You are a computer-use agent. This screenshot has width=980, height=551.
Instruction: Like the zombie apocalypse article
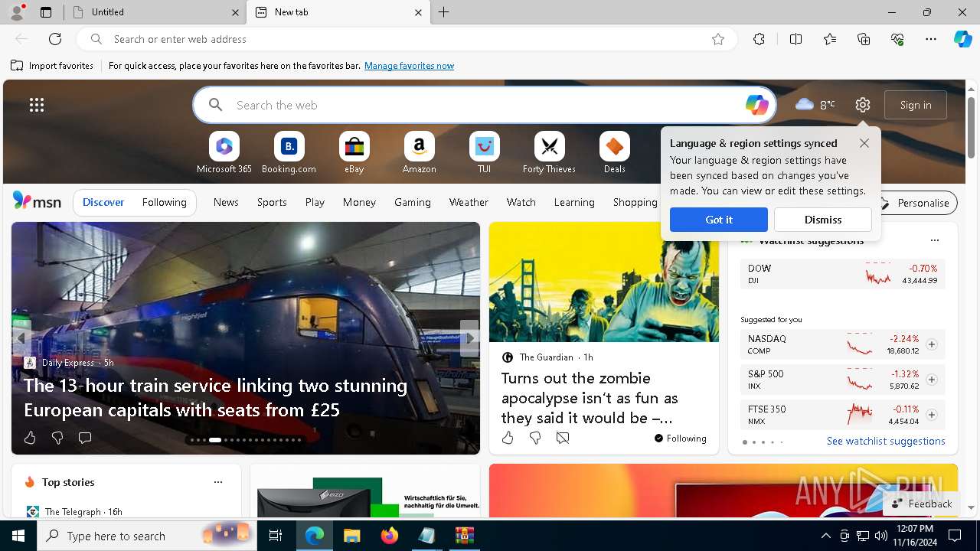508,438
